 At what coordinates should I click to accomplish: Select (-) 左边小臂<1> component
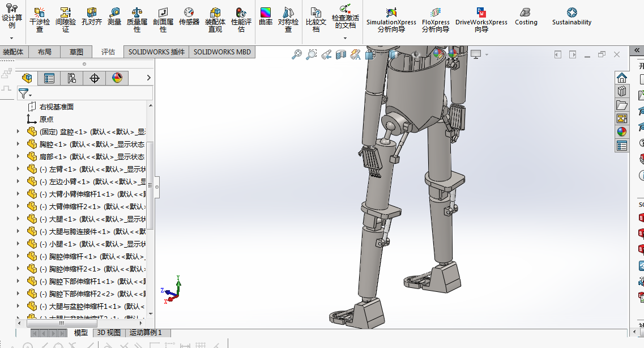click(86, 181)
